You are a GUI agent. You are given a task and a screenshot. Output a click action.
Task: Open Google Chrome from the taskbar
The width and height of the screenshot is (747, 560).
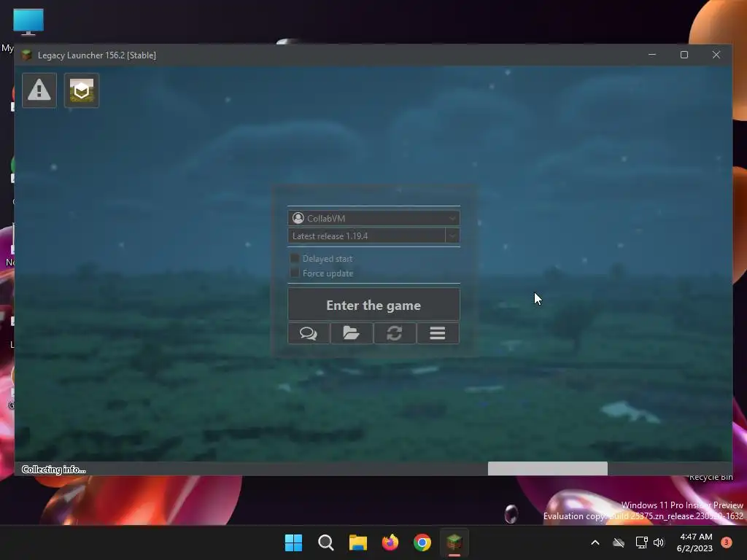click(x=422, y=542)
